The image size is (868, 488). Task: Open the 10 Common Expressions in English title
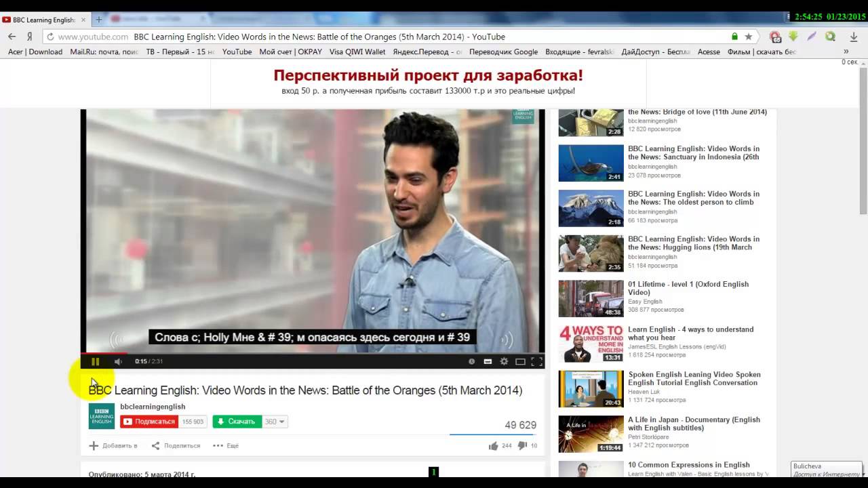click(x=689, y=465)
